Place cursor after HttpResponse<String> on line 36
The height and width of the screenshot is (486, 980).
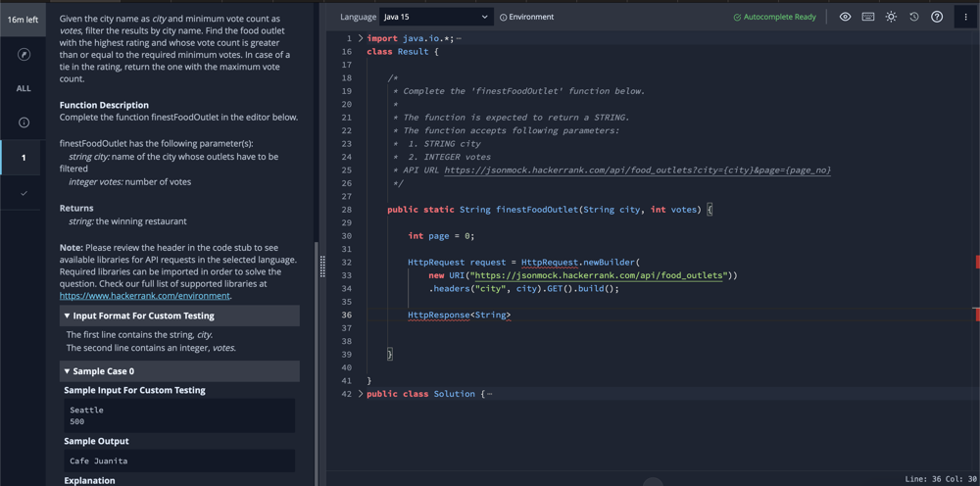[x=512, y=315]
